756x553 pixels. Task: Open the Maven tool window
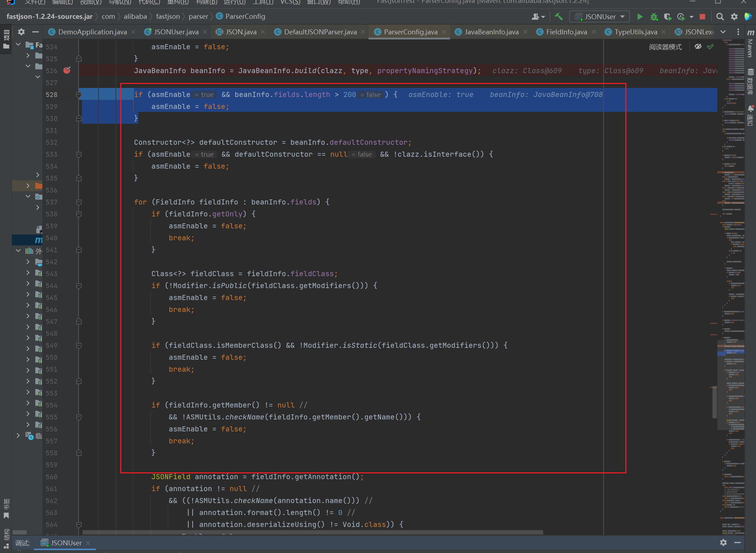coord(750,43)
